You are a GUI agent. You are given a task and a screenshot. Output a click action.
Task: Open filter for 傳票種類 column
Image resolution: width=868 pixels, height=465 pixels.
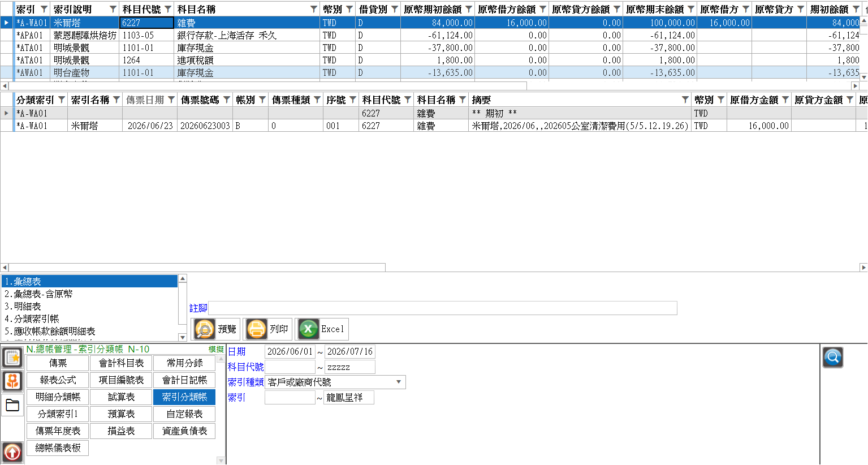click(317, 100)
